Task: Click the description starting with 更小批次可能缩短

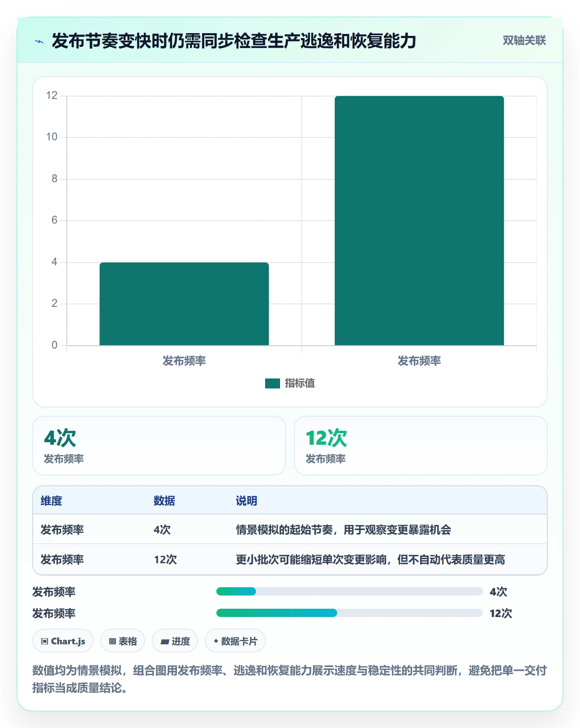Action: pos(370,559)
